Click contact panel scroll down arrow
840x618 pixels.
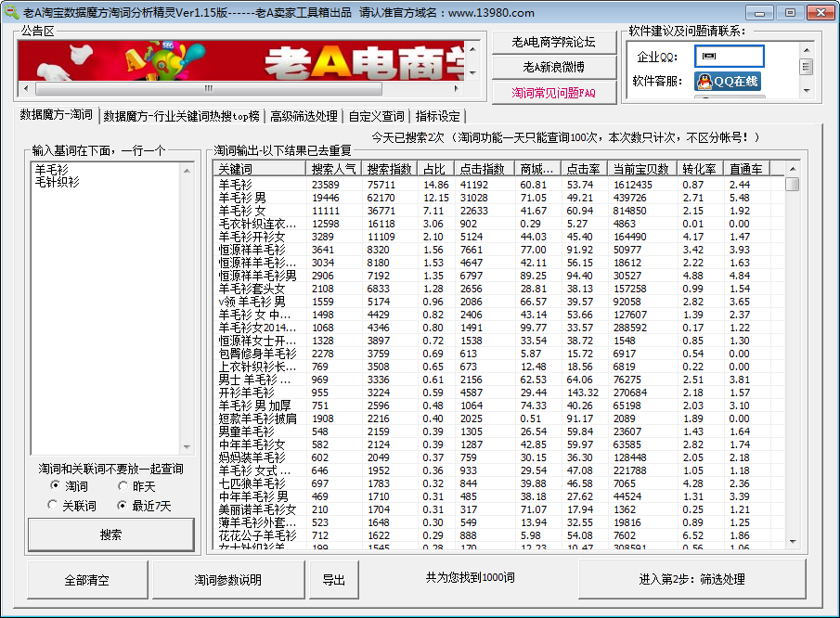(807, 91)
